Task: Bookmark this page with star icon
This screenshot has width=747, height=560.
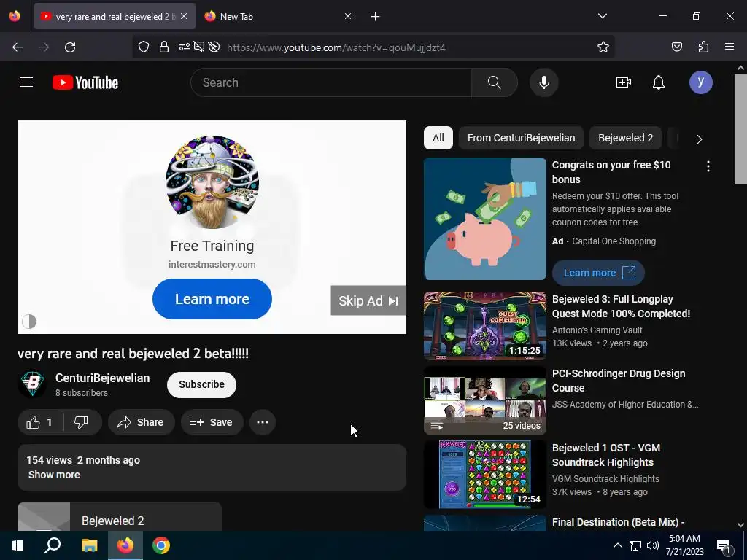Action: (x=603, y=47)
